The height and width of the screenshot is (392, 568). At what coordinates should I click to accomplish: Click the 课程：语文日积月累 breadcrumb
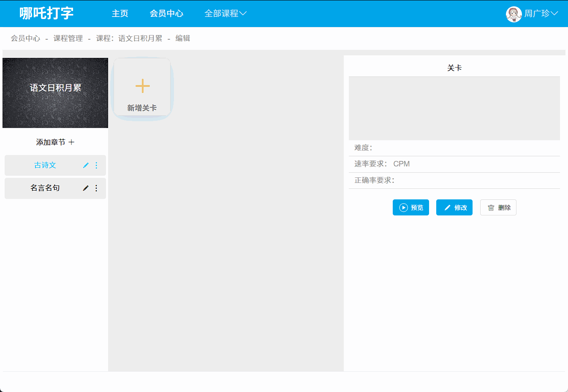pos(129,38)
